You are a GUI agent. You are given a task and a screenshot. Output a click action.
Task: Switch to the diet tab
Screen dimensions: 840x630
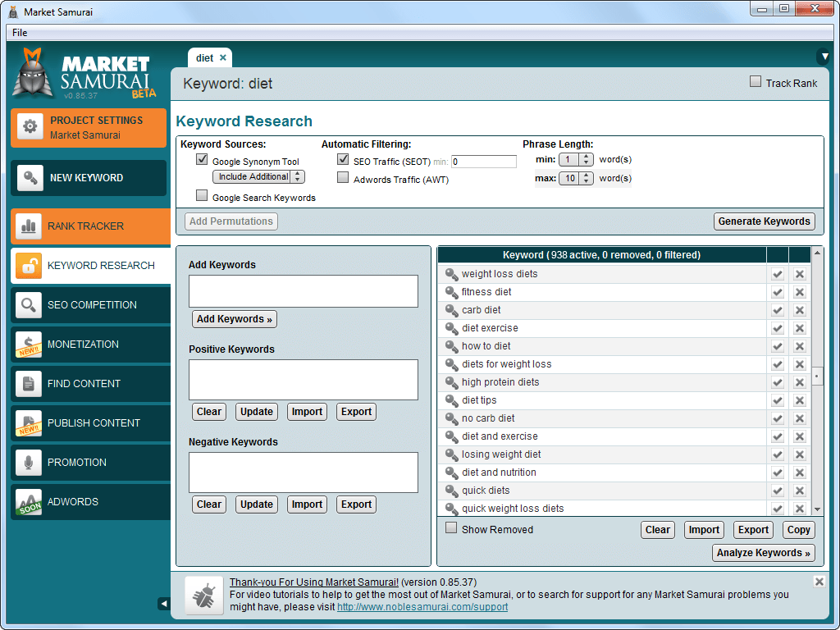[204, 58]
